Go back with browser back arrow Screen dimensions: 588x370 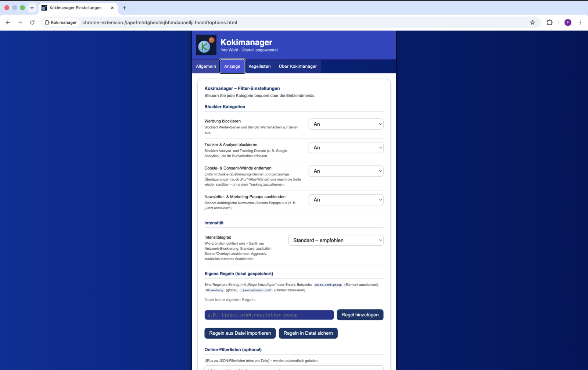(8, 22)
